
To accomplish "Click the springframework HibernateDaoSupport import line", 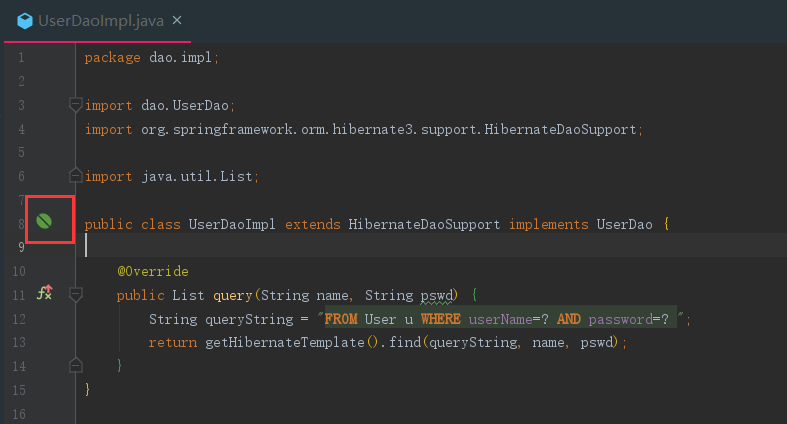I will [363, 129].
